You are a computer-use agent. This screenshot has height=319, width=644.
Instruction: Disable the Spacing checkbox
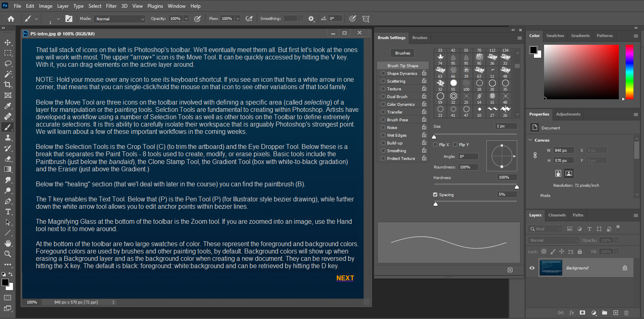(x=436, y=195)
